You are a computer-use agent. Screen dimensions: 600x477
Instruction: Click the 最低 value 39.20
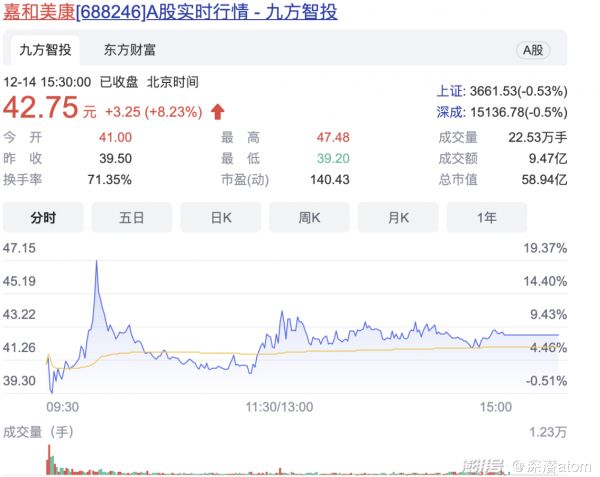click(333, 158)
